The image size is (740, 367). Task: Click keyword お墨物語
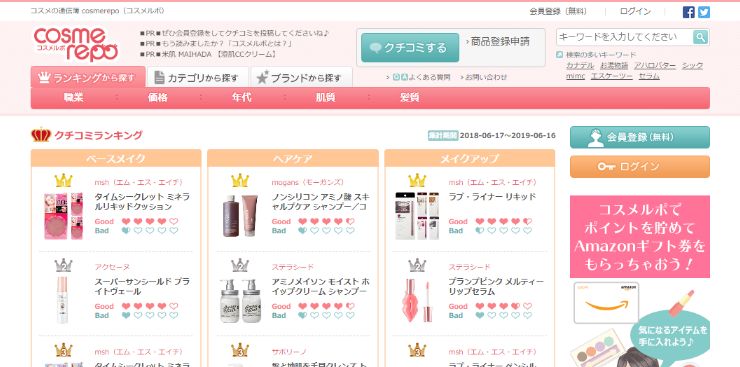pyautogui.click(x=614, y=66)
